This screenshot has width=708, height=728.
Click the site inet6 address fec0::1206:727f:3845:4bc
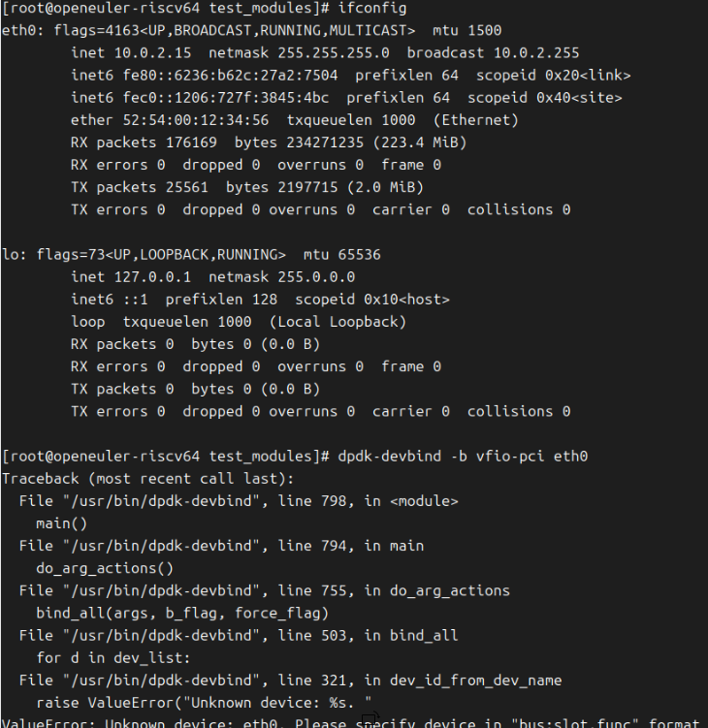(x=226, y=98)
